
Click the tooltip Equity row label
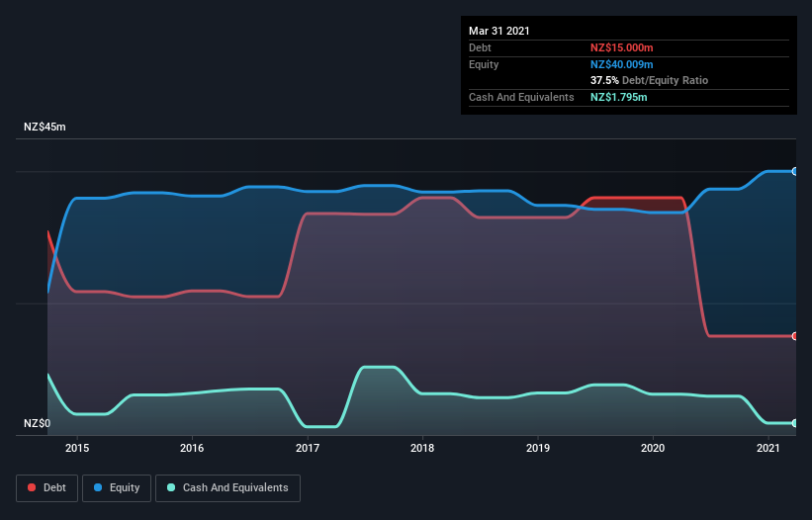pyautogui.click(x=484, y=64)
